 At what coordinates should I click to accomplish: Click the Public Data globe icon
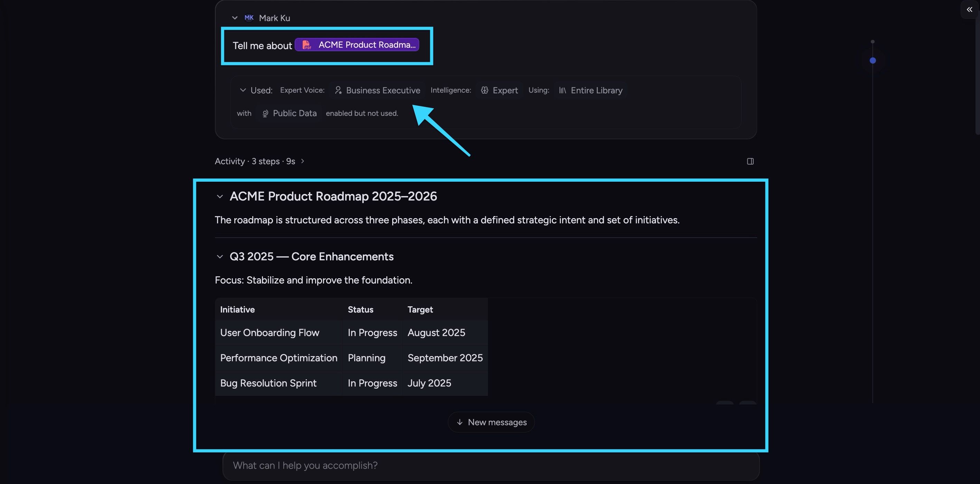coord(265,113)
